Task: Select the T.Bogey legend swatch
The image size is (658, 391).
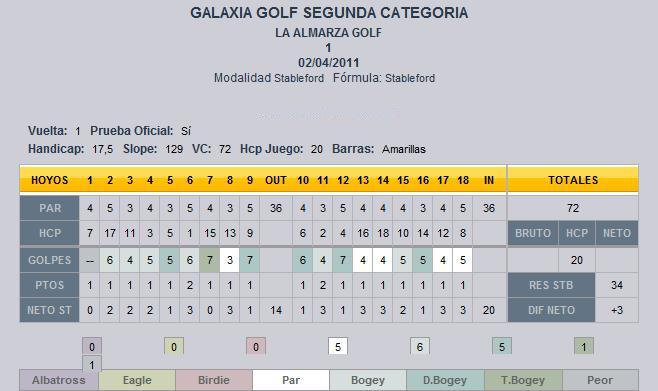Action: click(x=523, y=380)
